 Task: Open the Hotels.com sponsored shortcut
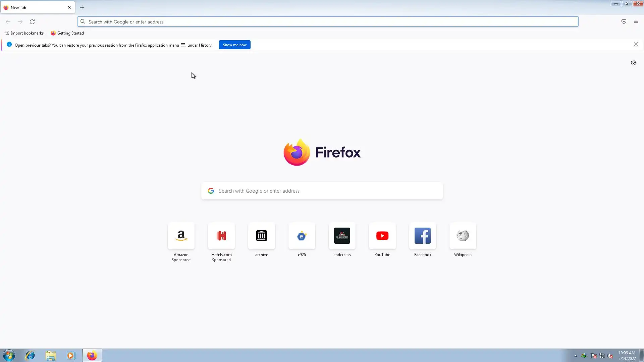[221, 236]
